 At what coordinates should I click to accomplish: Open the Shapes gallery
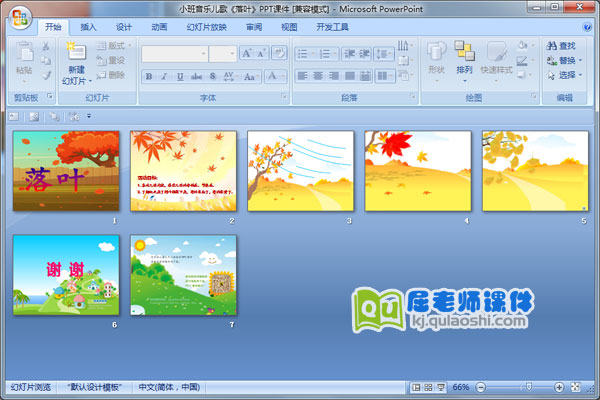pyautogui.click(x=436, y=61)
